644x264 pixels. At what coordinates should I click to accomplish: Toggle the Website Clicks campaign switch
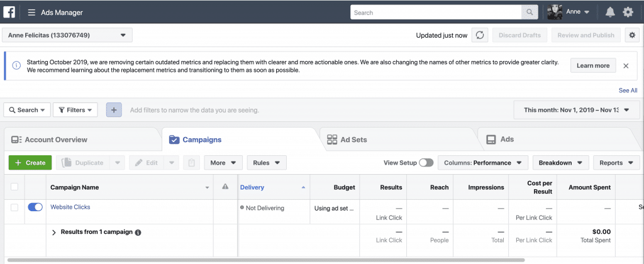35,207
